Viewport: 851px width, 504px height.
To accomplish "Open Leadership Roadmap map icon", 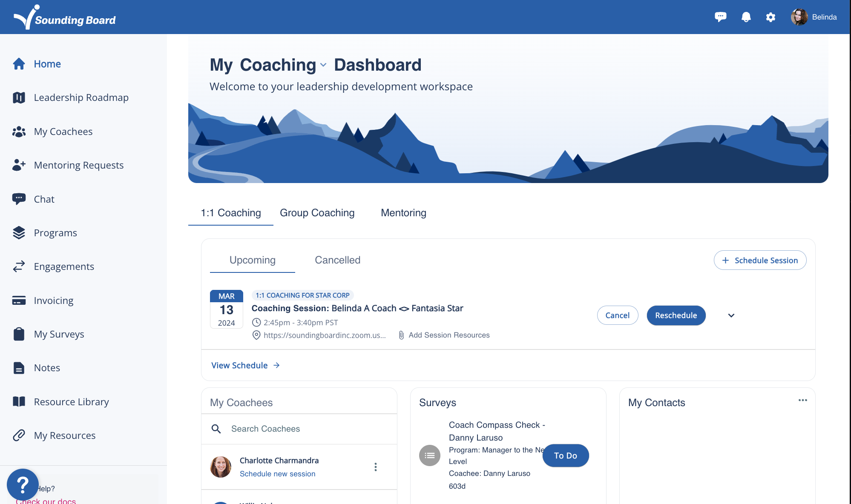I will (19, 97).
